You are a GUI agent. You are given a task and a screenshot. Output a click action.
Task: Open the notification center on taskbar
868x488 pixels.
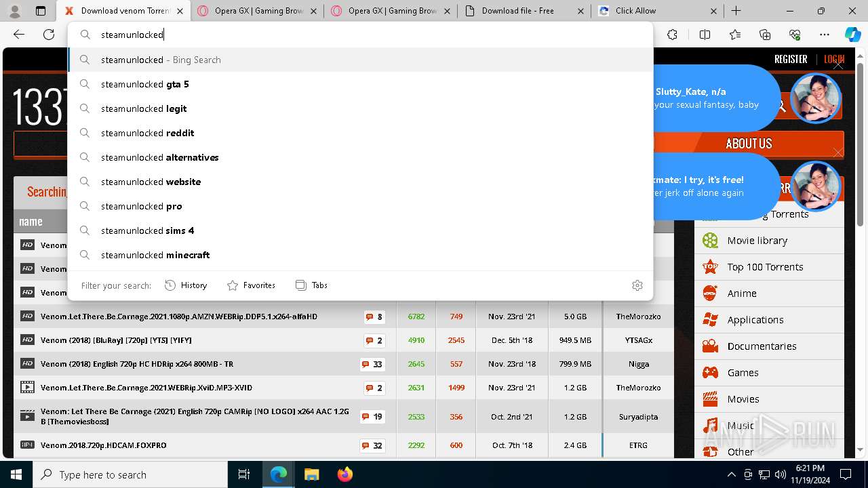[846, 474]
